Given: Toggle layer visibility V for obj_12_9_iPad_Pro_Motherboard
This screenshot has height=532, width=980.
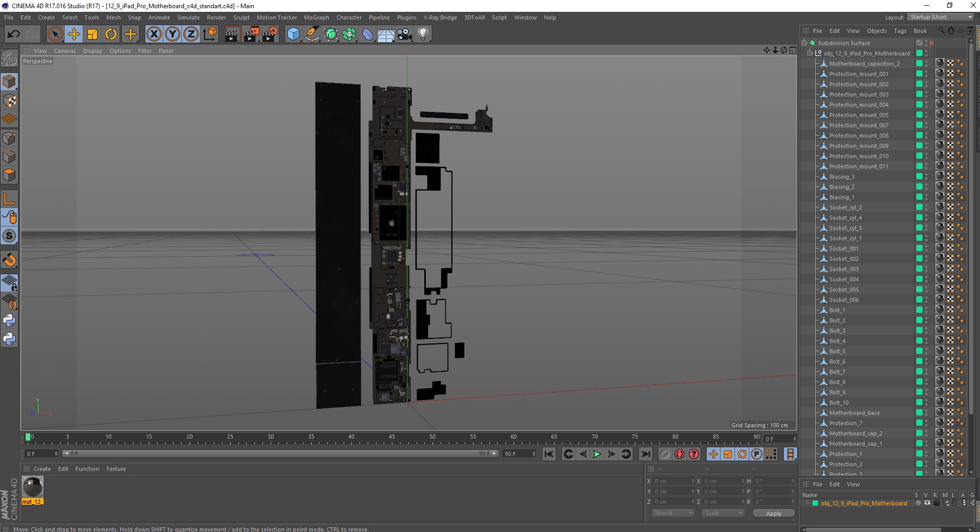Looking at the screenshot, I should coord(927,503).
